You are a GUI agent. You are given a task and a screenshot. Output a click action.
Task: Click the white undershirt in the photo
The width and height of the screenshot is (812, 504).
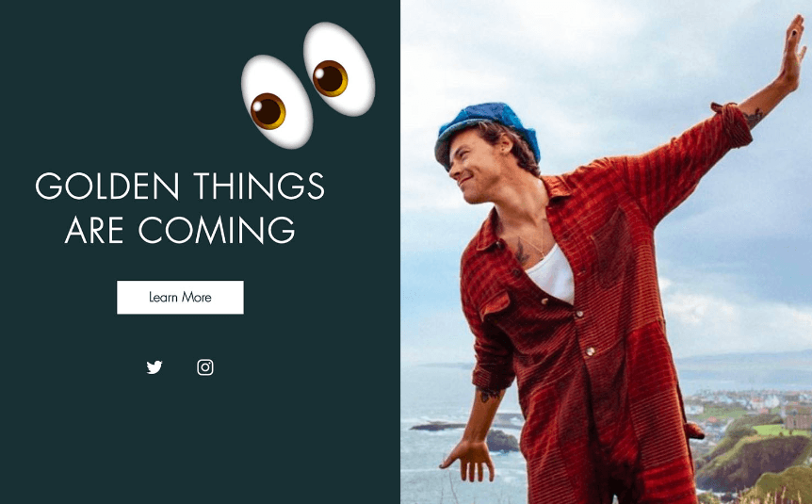click(553, 275)
